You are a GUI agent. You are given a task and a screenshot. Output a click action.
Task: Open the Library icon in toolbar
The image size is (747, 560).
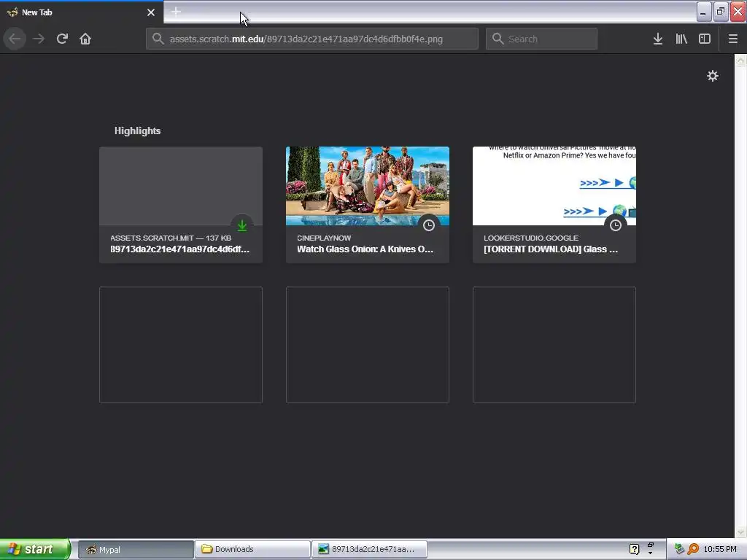681,39
